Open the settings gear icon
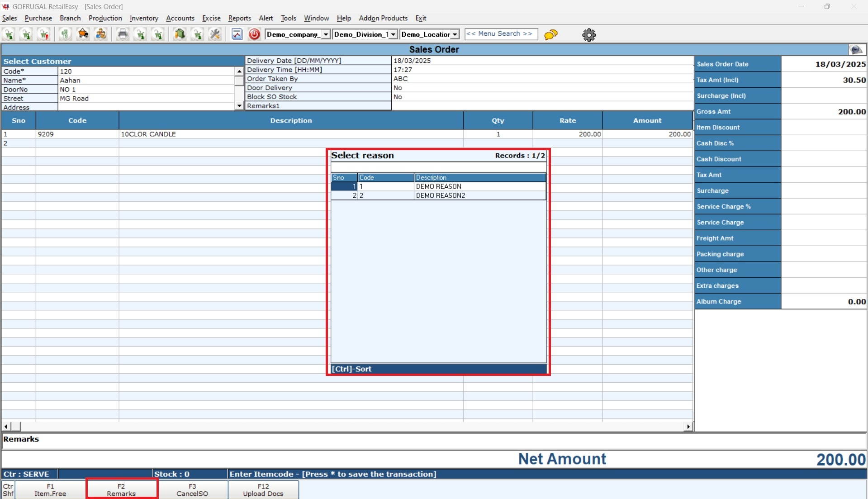Viewport: 868px width, 499px height. pyautogui.click(x=588, y=35)
